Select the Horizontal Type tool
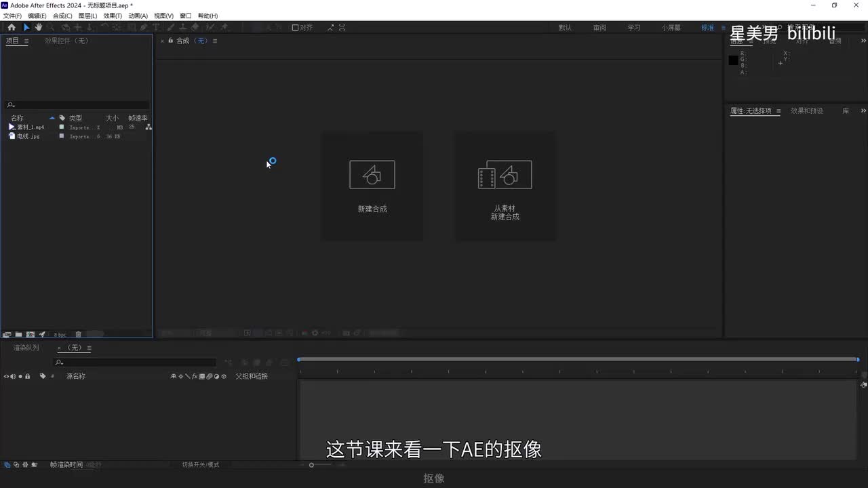This screenshot has width=868, height=488. click(x=155, y=27)
